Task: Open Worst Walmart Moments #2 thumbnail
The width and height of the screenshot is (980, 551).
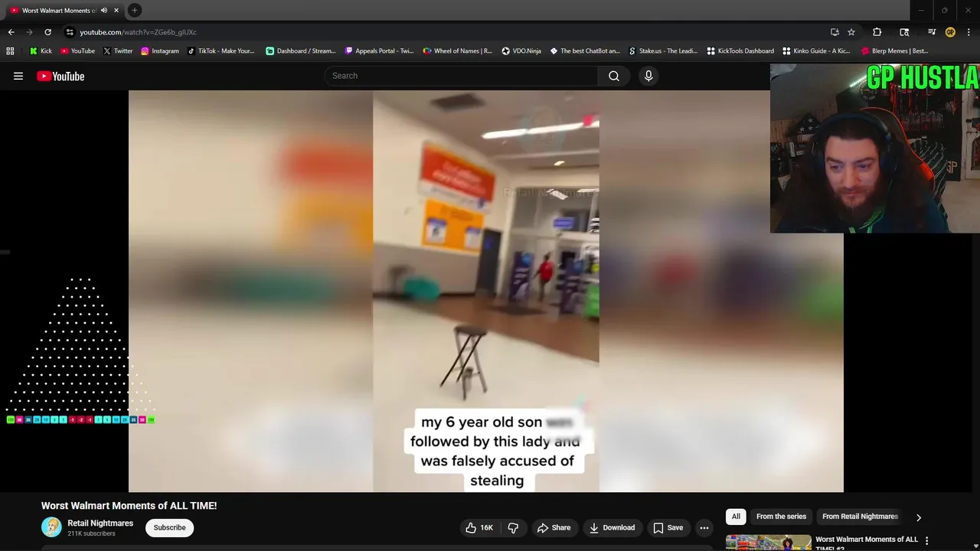Action: [769, 543]
